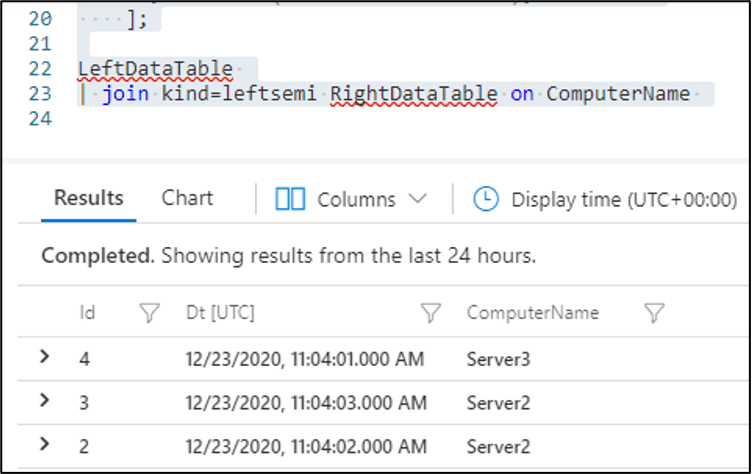Select the Server3 cell in results
Screen dimensions: 752x474
(x=498, y=359)
